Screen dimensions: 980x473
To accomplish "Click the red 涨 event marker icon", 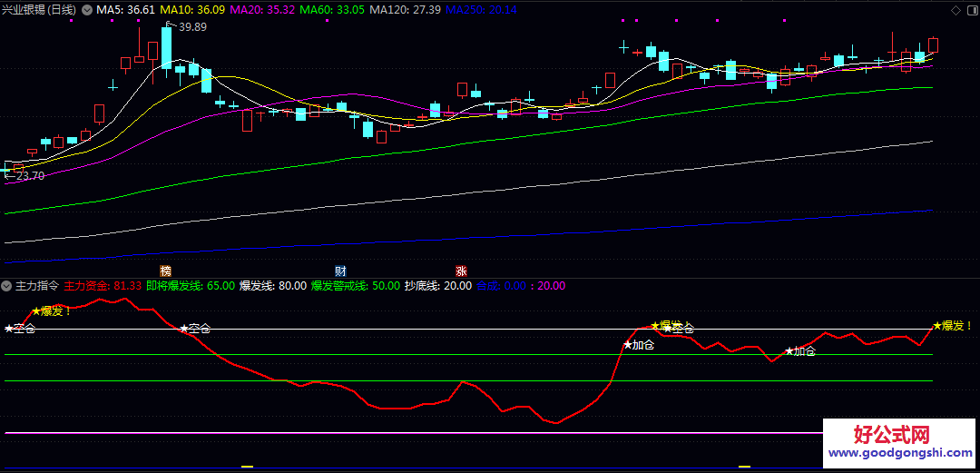I will coord(461,271).
